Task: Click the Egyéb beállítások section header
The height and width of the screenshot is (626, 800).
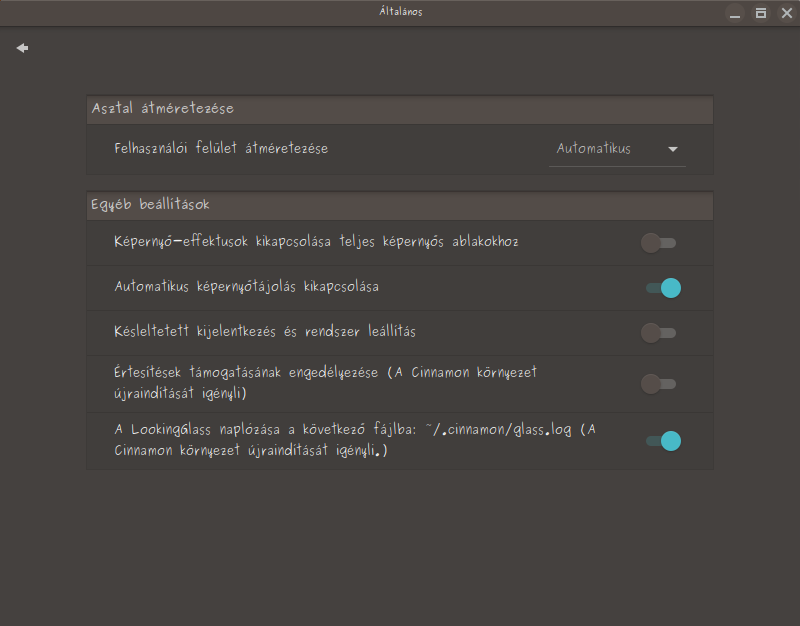Action: point(400,205)
